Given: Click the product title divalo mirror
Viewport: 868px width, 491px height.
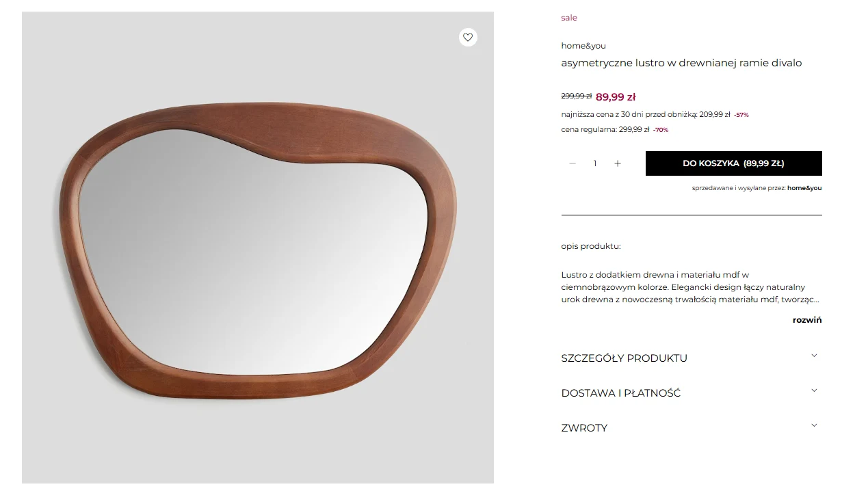Looking at the screenshot, I should [x=681, y=63].
